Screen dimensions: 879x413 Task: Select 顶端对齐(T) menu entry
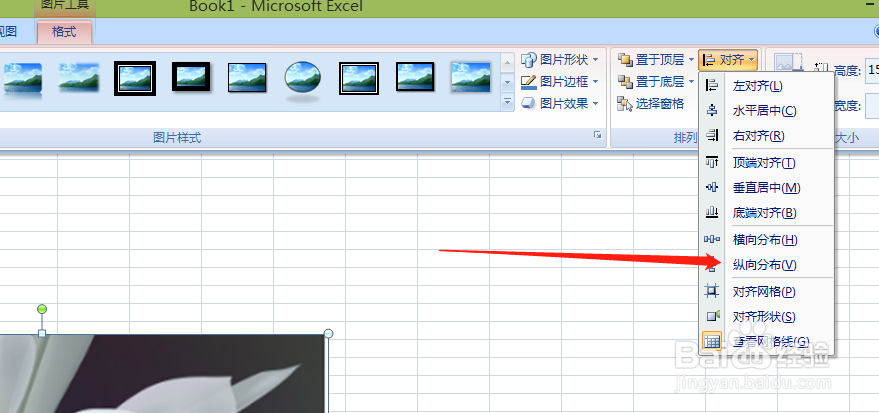pyautogui.click(x=767, y=163)
